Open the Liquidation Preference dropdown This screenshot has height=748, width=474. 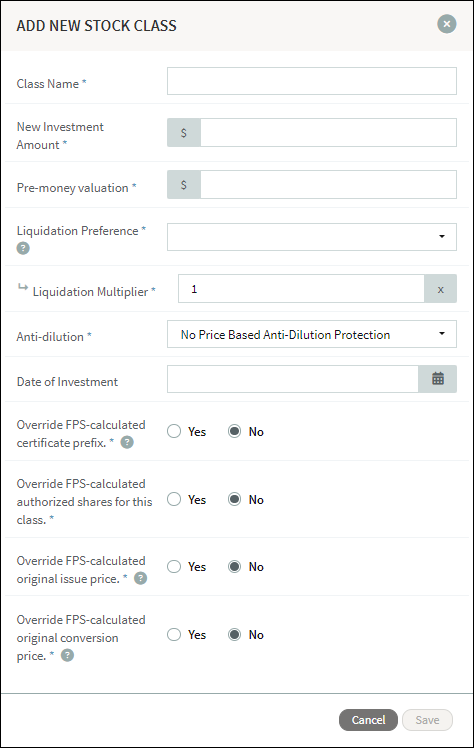pos(312,237)
